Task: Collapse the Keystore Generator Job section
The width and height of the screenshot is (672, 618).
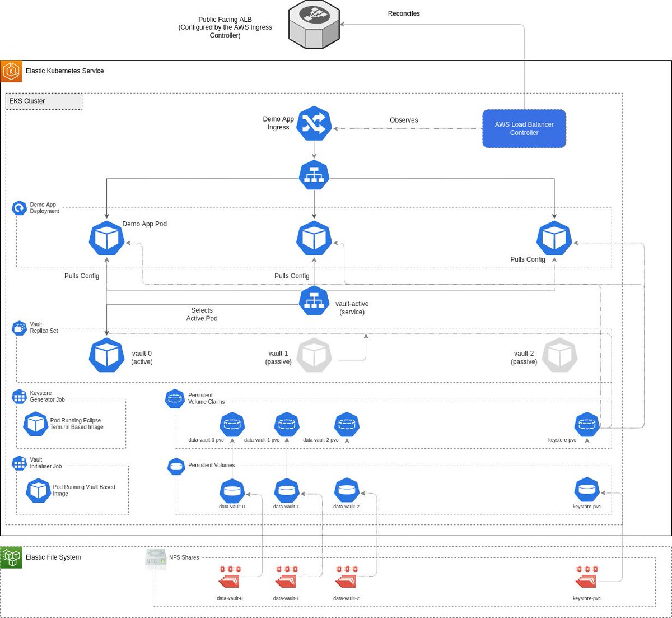Action: click(18, 396)
